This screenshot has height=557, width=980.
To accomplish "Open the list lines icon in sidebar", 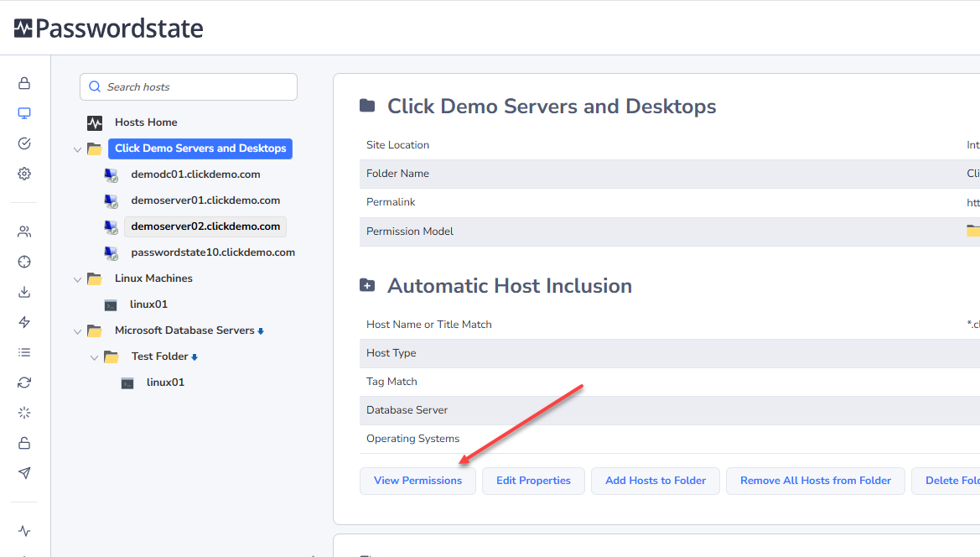I will point(24,352).
